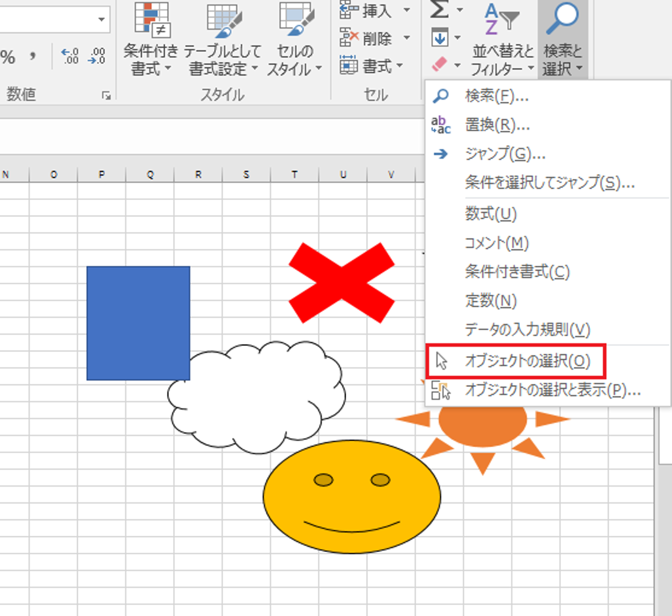Screen dimensions: 672x616
Task: Select 定数(N) in the menu
Action: 548,301
